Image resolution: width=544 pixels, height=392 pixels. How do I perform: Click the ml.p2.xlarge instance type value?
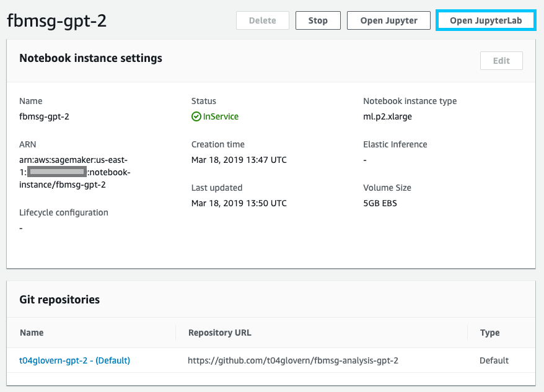[387, 115]
